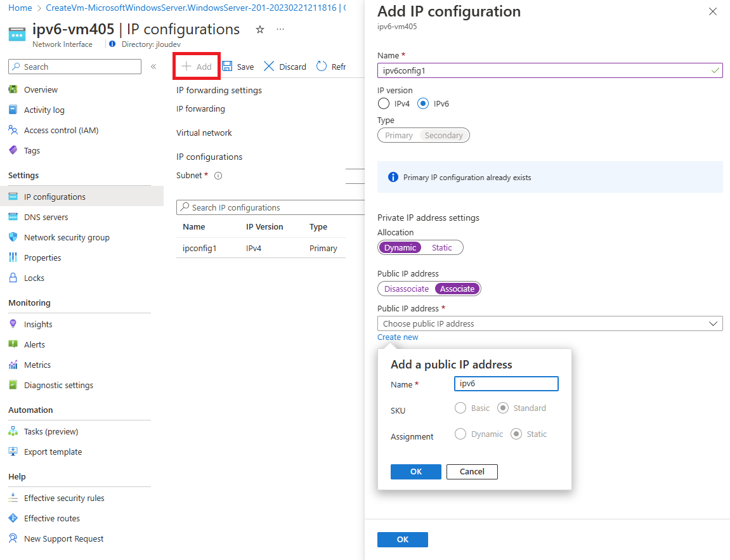Screen dimensions: 730x560
Task: Click Properties icon in sidebar
Action: point(13,257)
